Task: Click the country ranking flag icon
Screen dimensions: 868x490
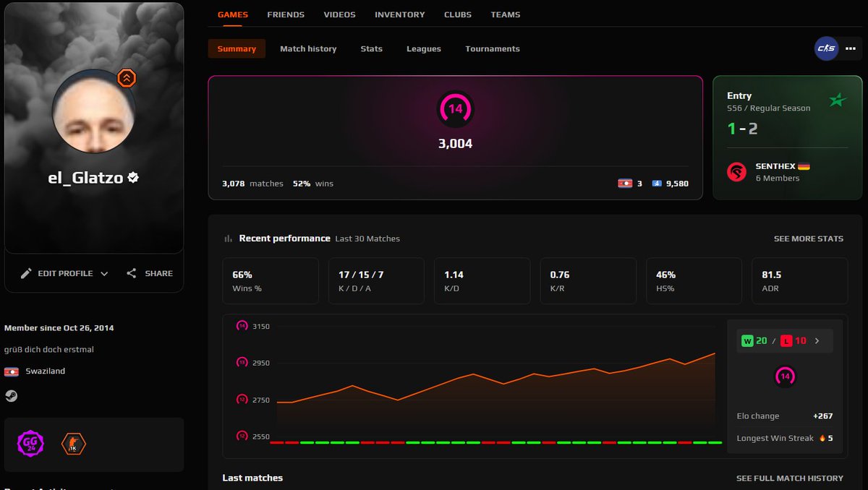Action: tap(625, 184)
